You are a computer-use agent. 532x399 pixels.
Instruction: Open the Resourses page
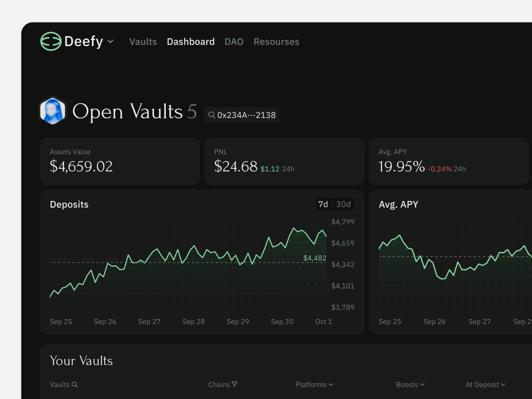pyautogui.click(x=276, y=42)
